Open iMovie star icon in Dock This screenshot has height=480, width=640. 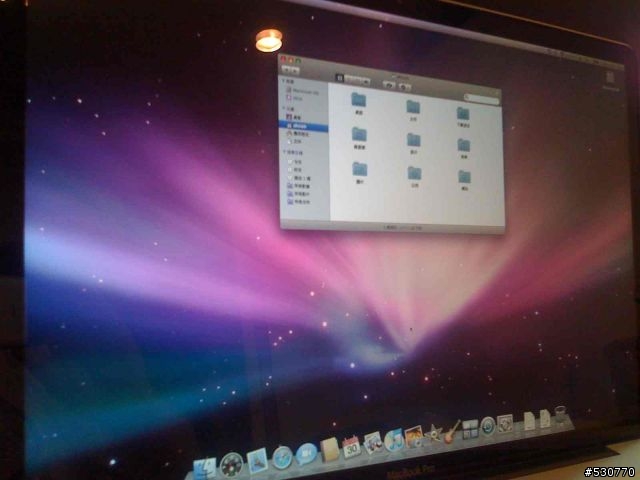tap(432, 434)
